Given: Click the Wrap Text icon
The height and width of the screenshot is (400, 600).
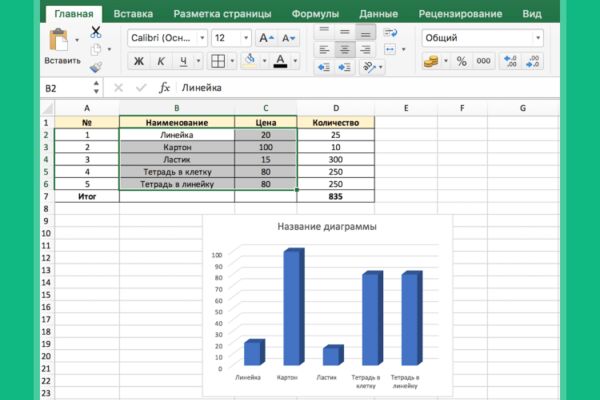Looking at the screenshot, I should point(390,33).
